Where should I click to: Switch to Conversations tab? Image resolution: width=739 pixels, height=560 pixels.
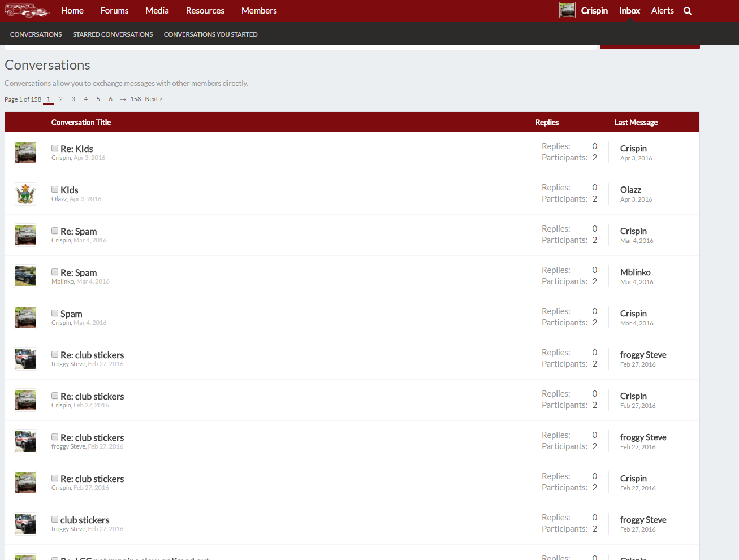coord(36,34)
